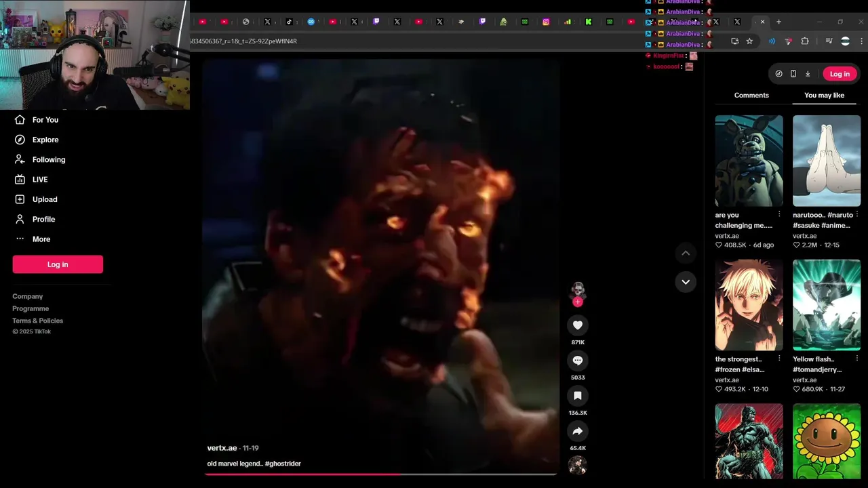The width and height of the screenshot is (868, 488).
Task: Open the 'Yellow flash..' video thumbnail
Action: tap(827, 305)
